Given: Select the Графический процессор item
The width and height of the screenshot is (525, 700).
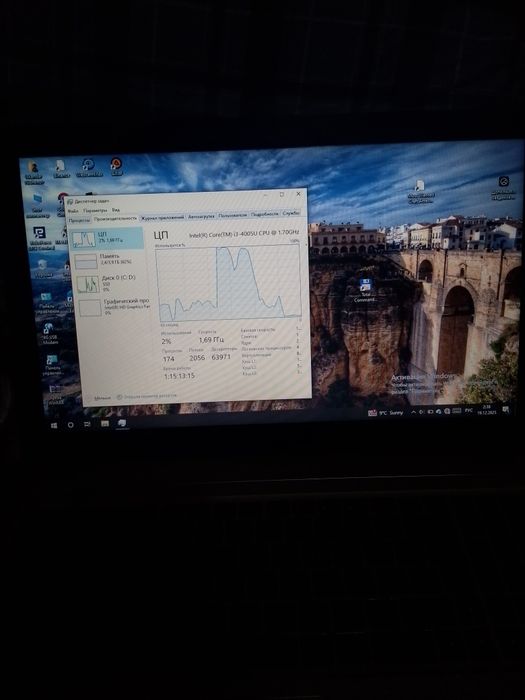Looking at the screenshot, I should point(112,307).
